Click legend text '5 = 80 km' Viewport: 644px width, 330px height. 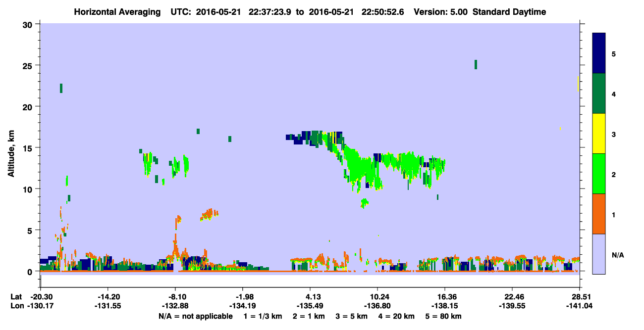click(x=444, y=316)
